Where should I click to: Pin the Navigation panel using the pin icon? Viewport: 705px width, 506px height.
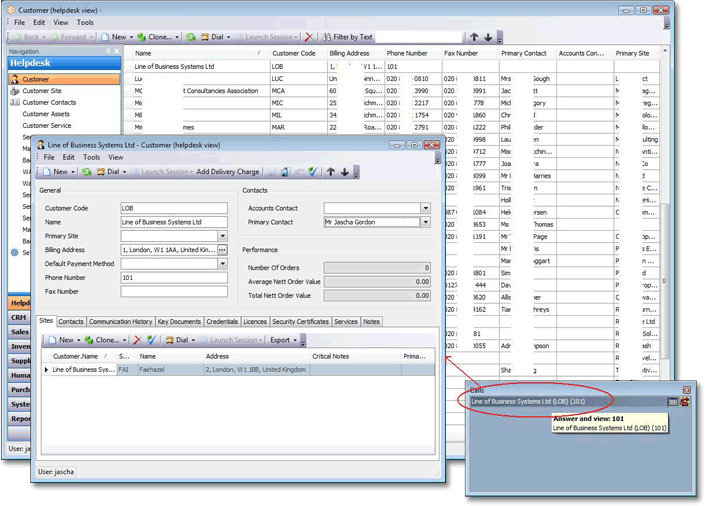point(108,51)
